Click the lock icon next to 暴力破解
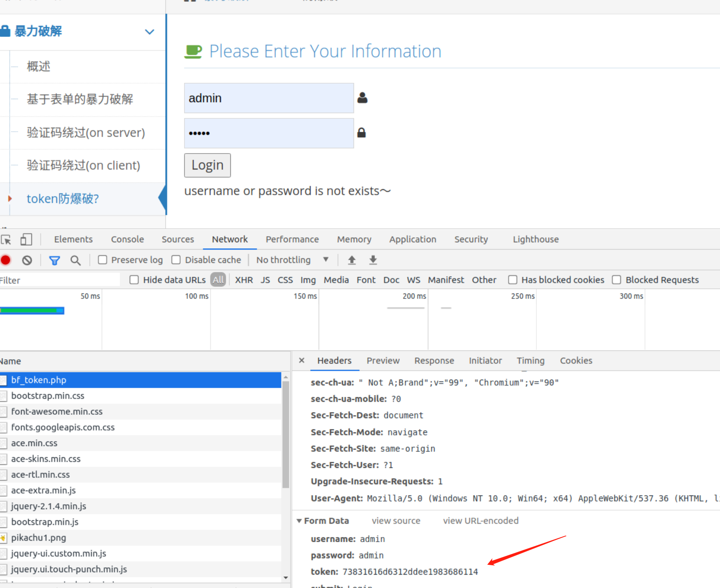The image size is (720, 588). (5, 31)
